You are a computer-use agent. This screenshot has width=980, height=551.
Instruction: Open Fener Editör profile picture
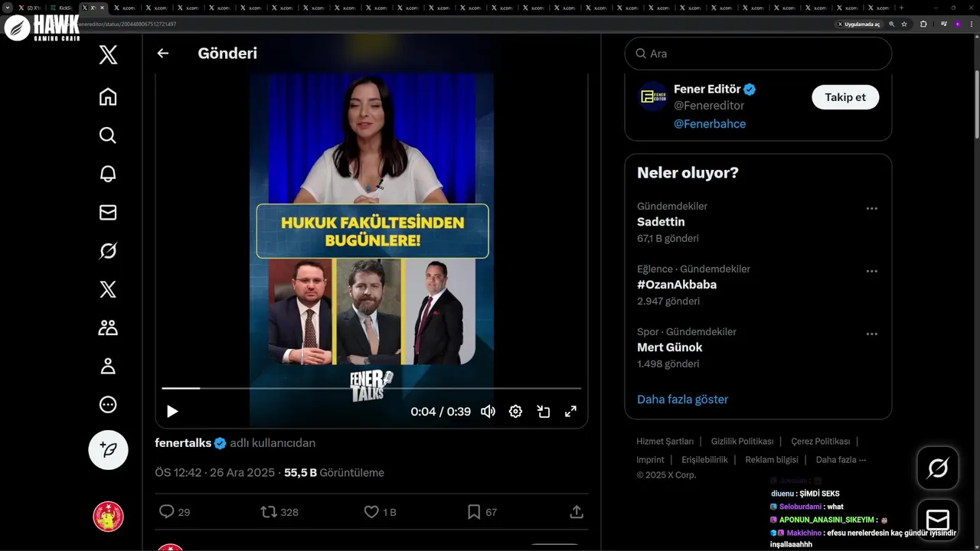click(x=653, y=96)
